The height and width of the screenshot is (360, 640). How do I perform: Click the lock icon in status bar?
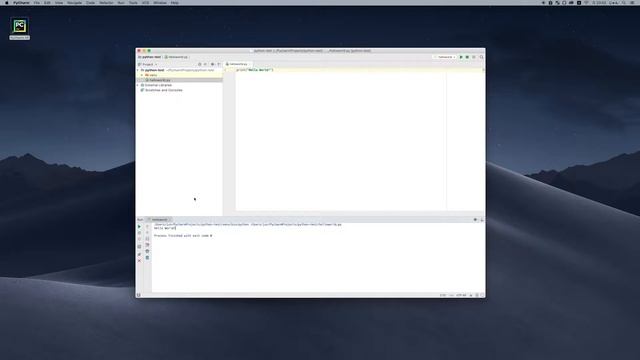point(471,295)
